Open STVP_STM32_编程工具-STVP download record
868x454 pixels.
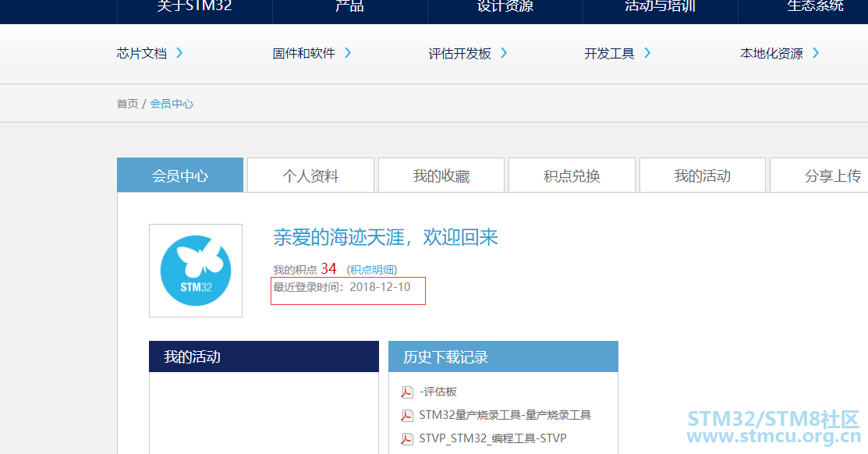493,438
